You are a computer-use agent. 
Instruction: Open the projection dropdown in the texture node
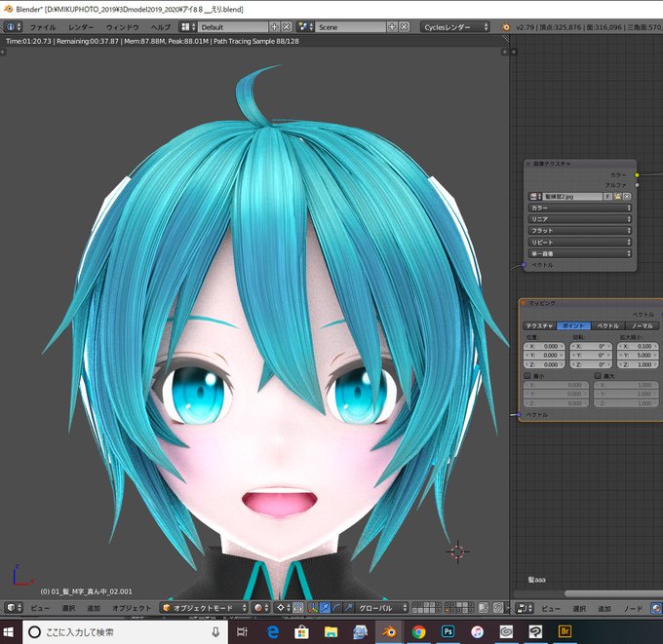(x=580, y=231)
